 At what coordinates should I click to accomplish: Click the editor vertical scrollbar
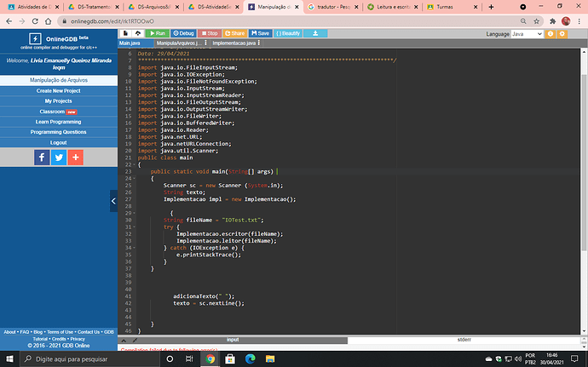584,162
